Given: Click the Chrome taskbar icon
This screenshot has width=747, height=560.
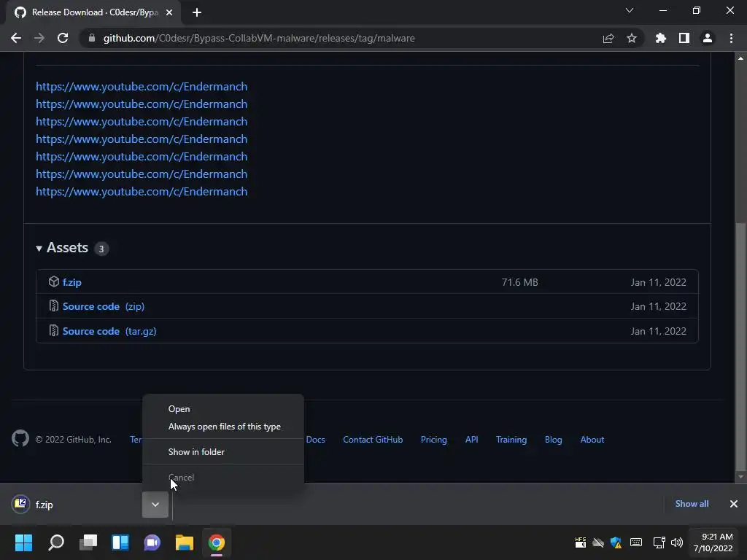Looking at the screenshot, I should pos(216,542).
